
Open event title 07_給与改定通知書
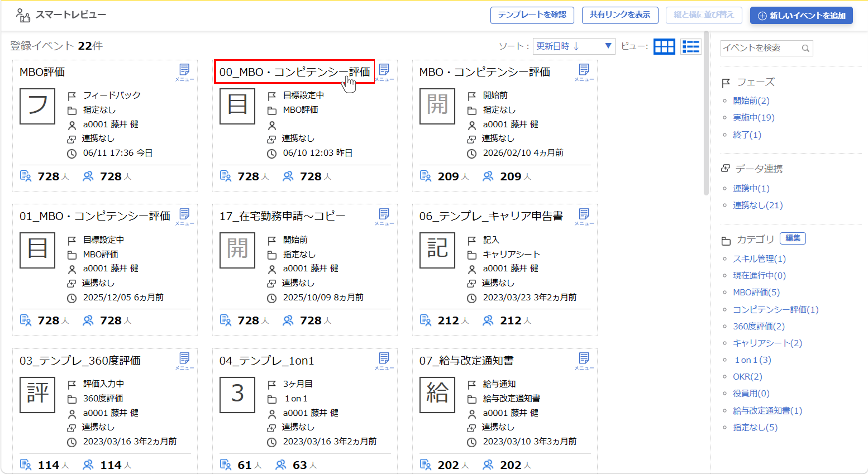click(466, 361)
